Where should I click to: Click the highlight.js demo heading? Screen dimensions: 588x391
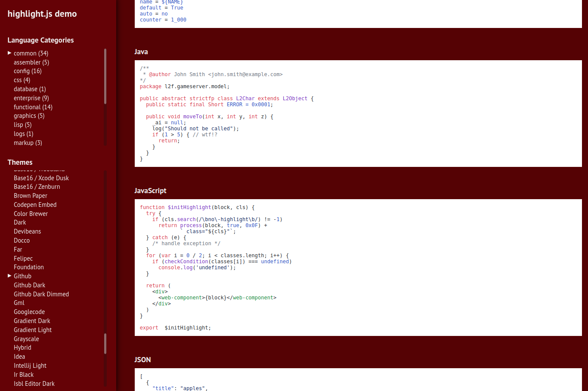click(x=42, y=14)
